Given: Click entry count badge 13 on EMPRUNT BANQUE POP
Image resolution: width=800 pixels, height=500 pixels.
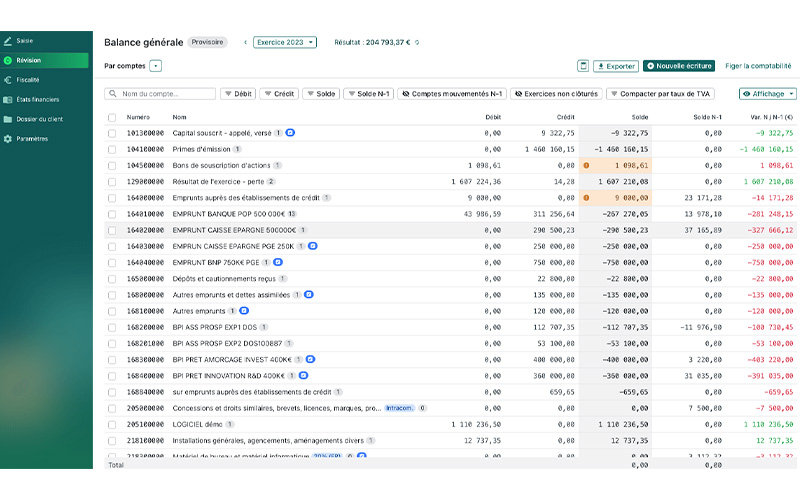Looking at the screenshot, I should (292, 214).
